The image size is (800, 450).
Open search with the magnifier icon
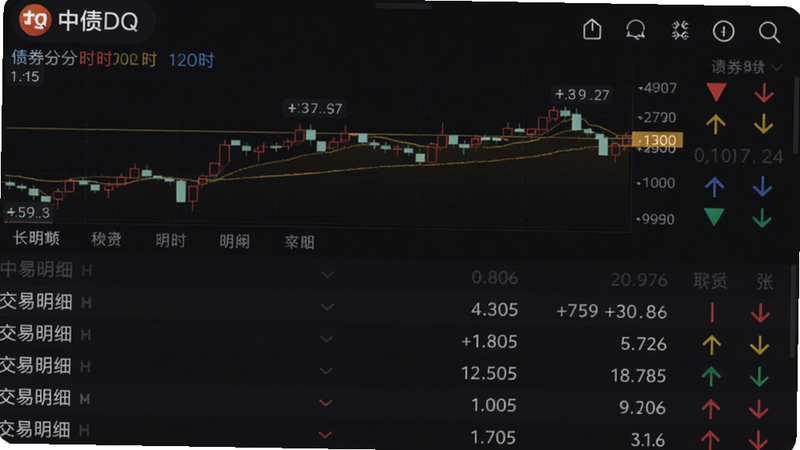click(x=769, y=33)
